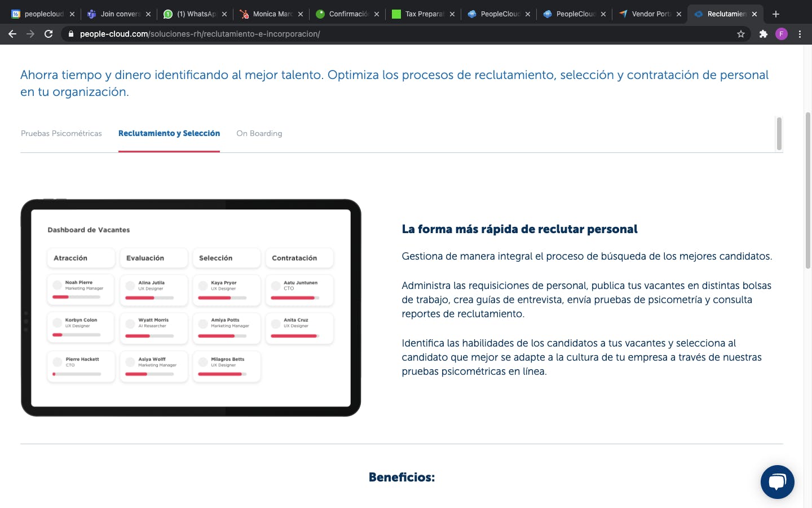Viewport: 812px width, 508px height.
Task: Switch to the Tax Preparat tab
Action: [423, 14]
